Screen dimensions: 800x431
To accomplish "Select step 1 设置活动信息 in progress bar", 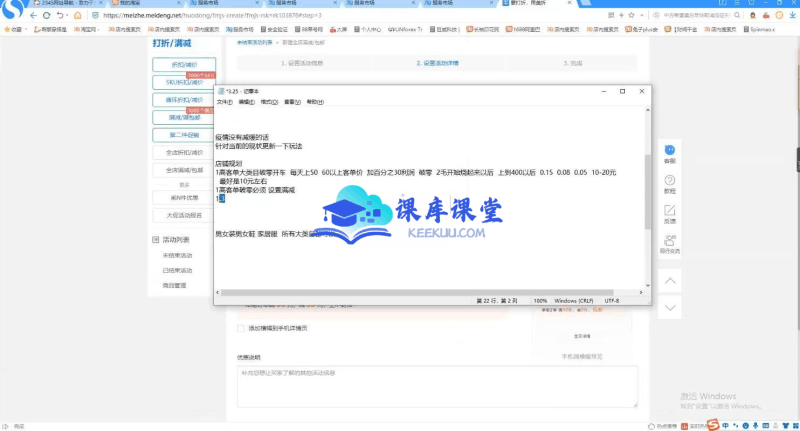I will click(302, 63).
